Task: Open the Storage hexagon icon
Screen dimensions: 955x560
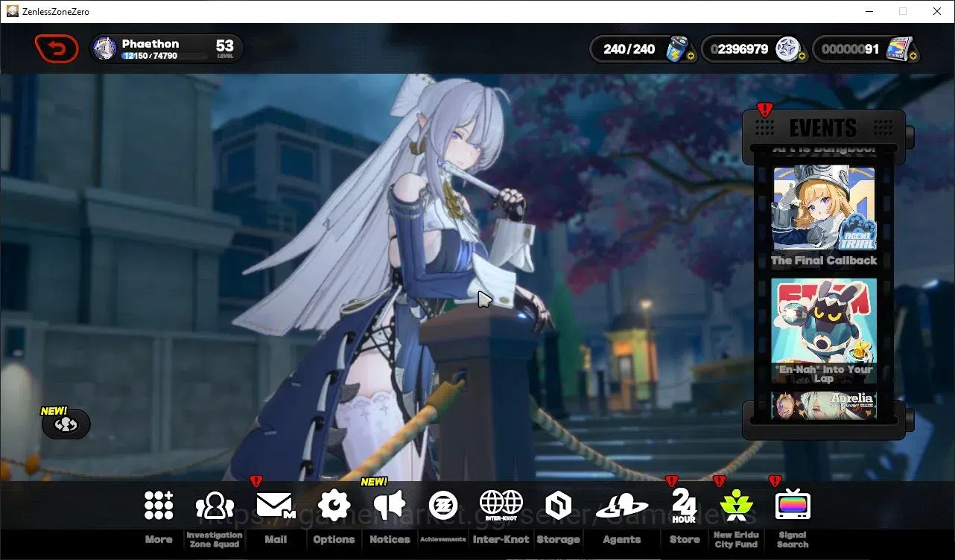Action: [558, 506]
